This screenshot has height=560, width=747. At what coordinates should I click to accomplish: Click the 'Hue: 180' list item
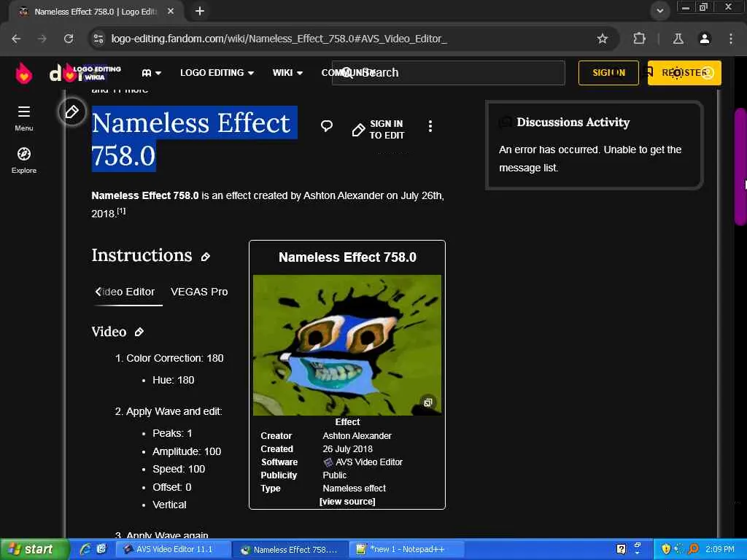(173, 380)
